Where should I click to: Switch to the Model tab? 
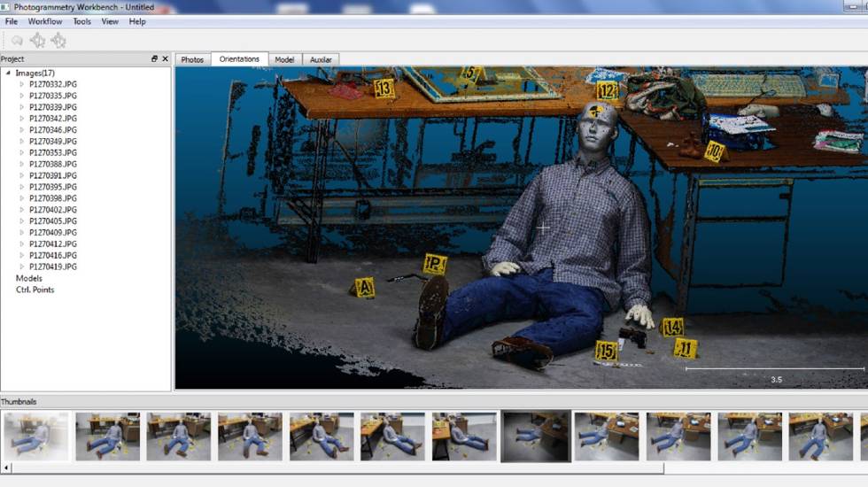tap(284, 59)
